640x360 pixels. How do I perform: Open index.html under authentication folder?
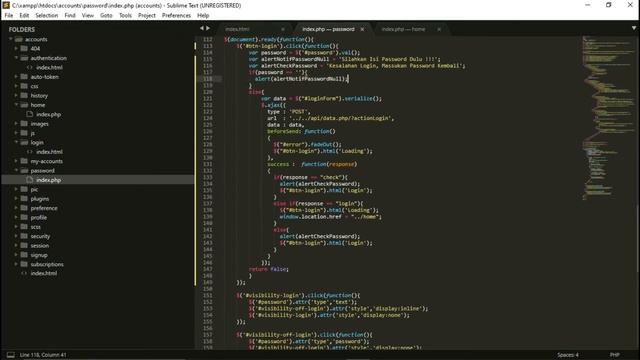click(49, 67)
